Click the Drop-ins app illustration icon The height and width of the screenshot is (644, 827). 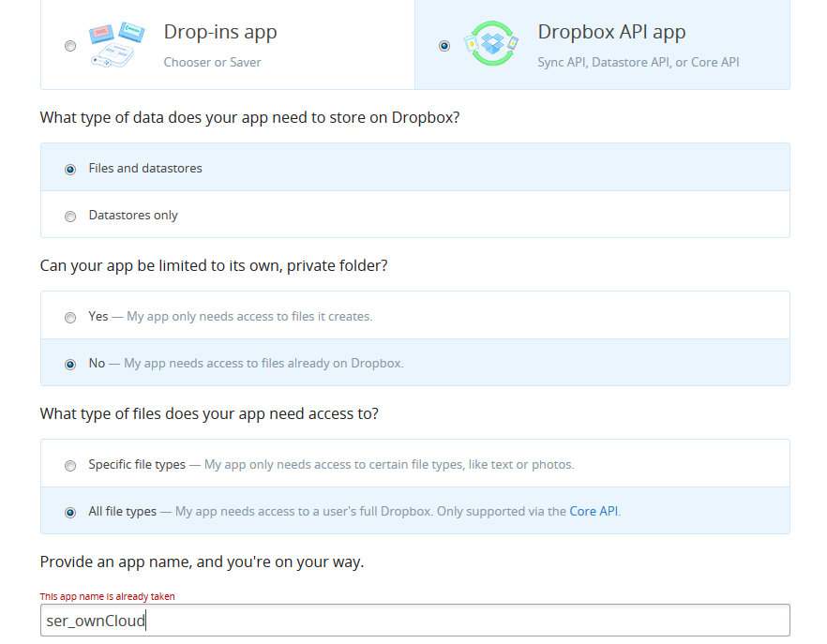(x=116, y=44)
